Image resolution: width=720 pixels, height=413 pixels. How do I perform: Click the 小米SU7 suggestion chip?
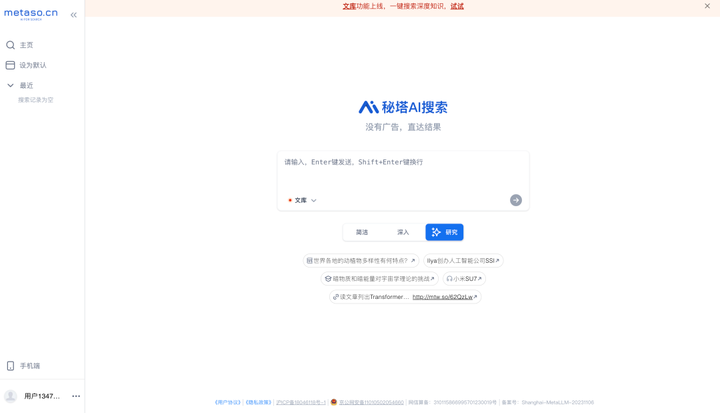[464, 278]
